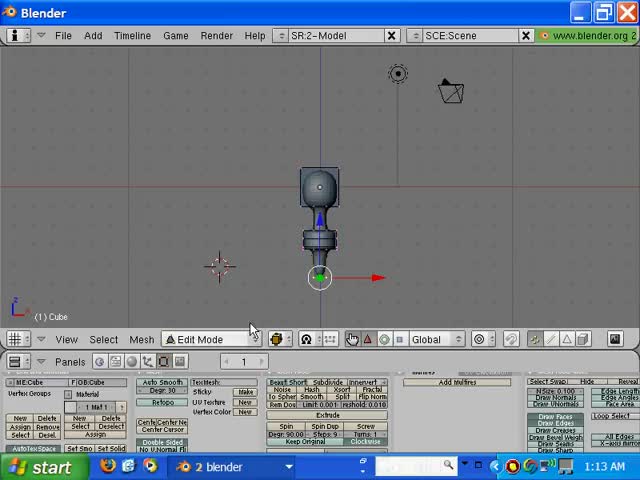Viewport: 640px width, 480px height.
Task: Select the face select mode icon
Action: [567, 339]
